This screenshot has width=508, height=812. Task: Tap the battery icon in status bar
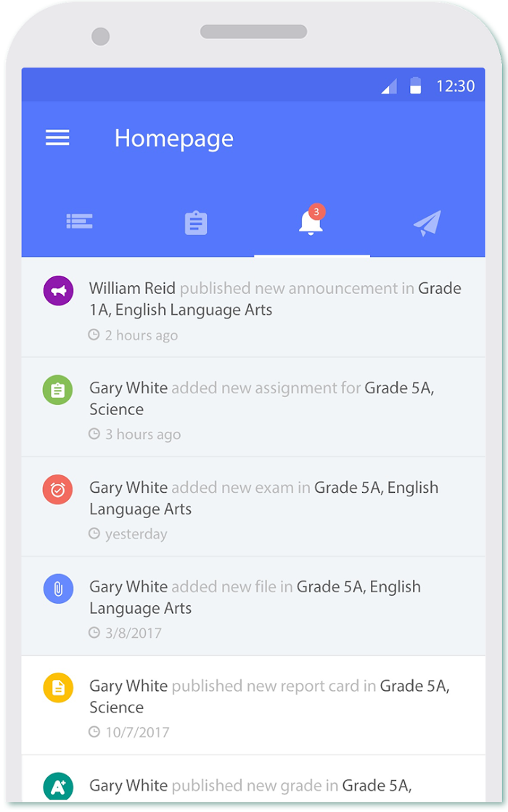point(415,86)
